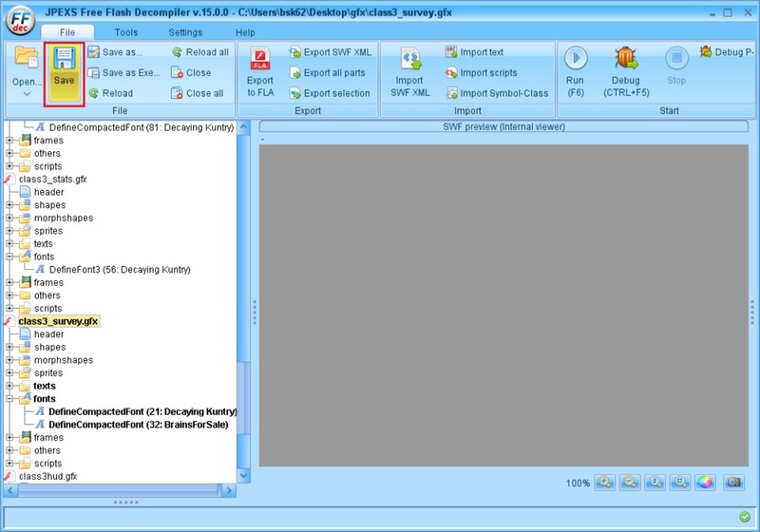The height and width of the screenshot is (532, 760).
Task: Click tree horizontal scrollbar left arrow
Action: click(x=10, y=491)
